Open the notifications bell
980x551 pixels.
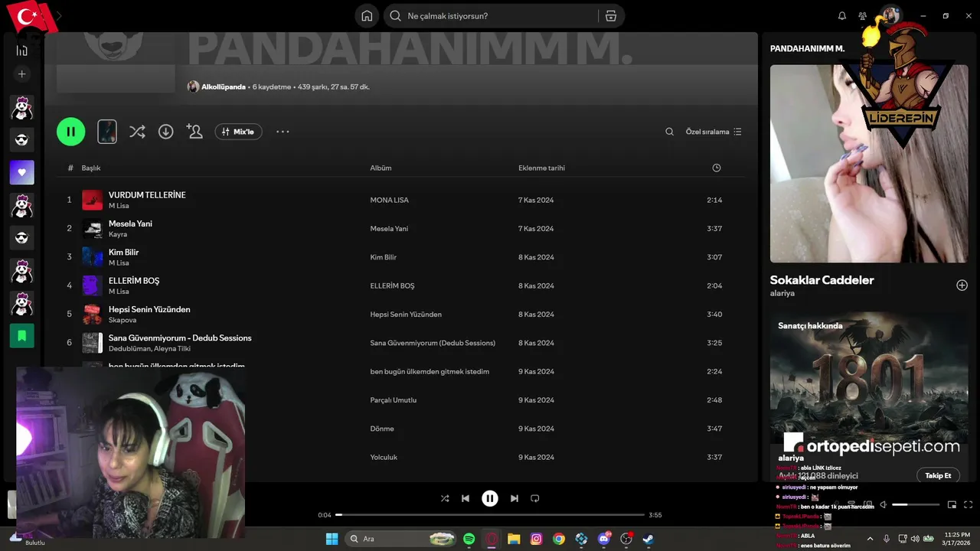click(x=842, y=16)
